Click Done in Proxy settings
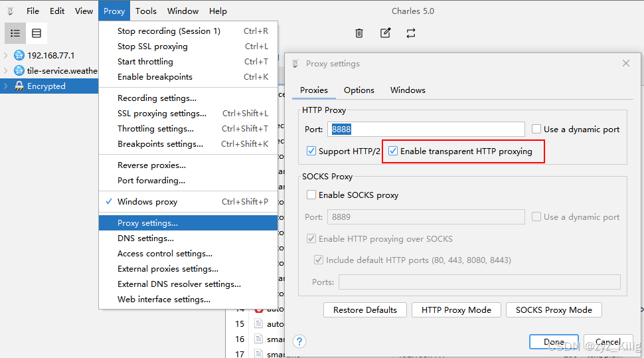 tap(554, 341)
